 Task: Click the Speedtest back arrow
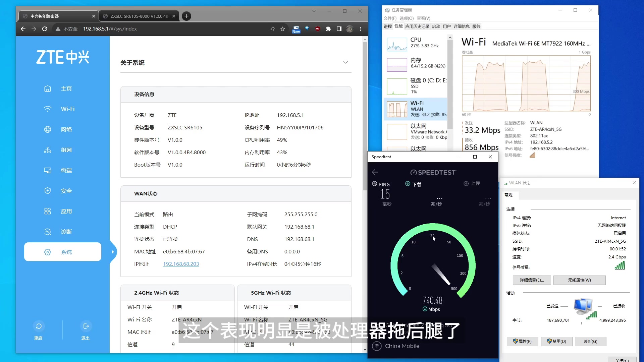point(375,172)
